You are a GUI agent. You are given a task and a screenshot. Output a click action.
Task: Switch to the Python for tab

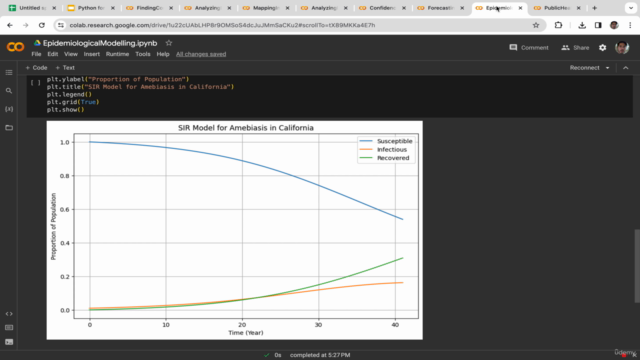pyautogui.click(x=91, y=8)
